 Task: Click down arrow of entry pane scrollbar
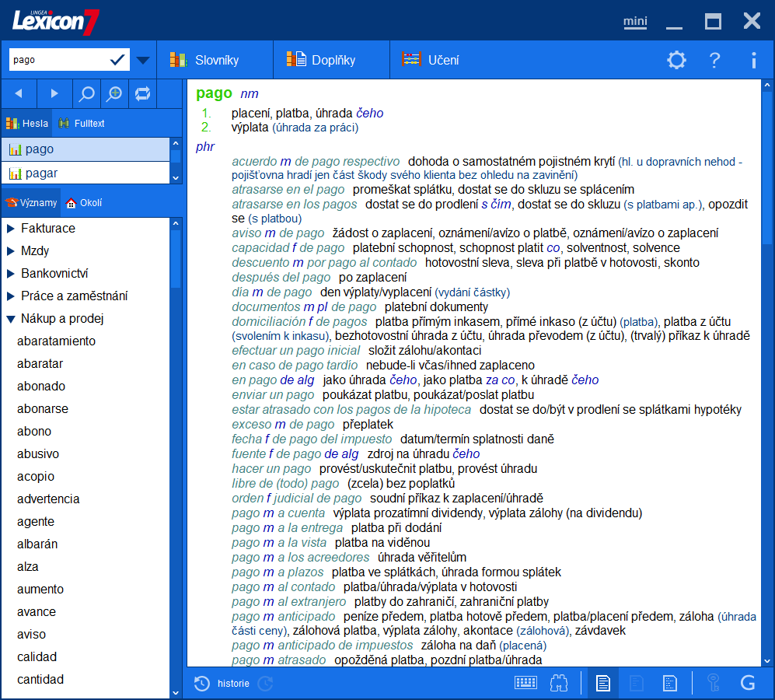[767, 661]
